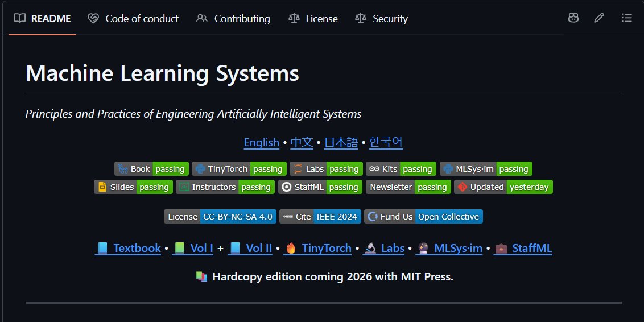Click the StaffML passing badge
This screenshot has height=322, width=644.
coord(320,187)
